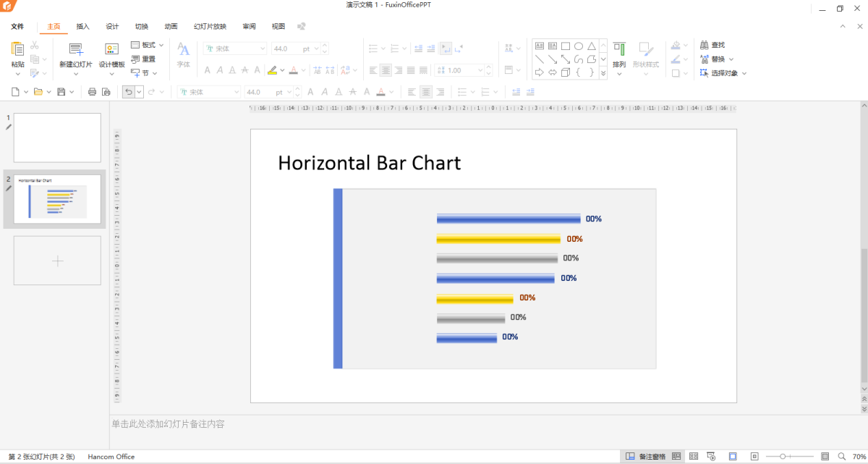This screenshot has height=464, width=868.
Task: Switch to the Animation (动画) tab
Action: click(x=171, y=27)
